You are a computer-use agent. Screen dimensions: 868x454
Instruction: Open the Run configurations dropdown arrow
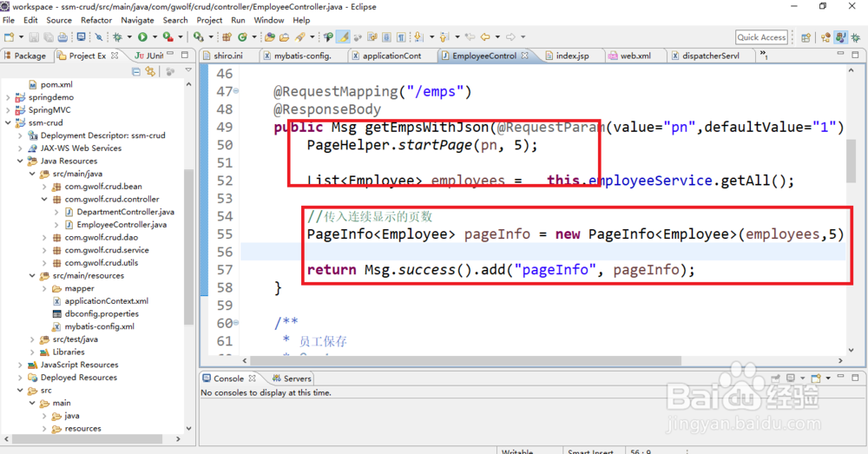coord(155,37)
